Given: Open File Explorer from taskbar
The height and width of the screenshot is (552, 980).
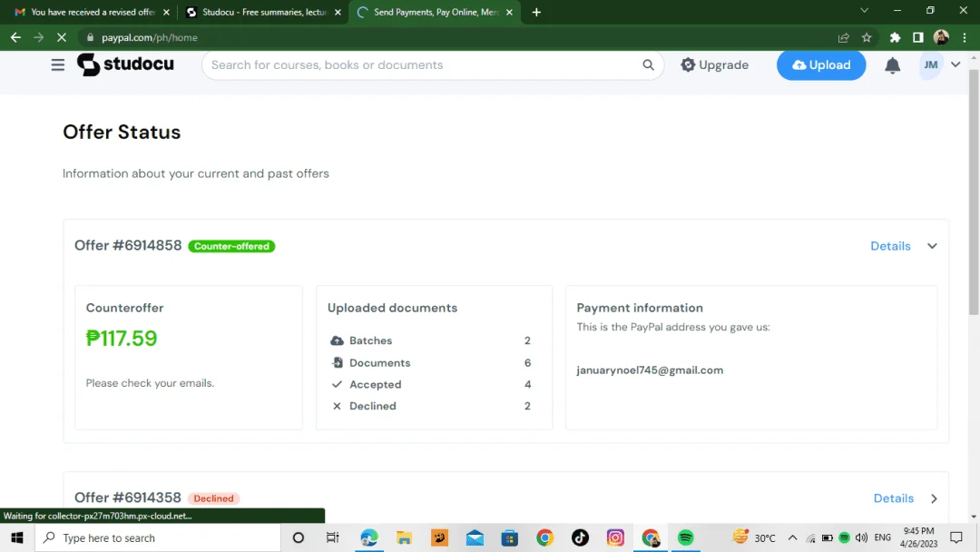Looking at the screenshot, I should (405, 537).
